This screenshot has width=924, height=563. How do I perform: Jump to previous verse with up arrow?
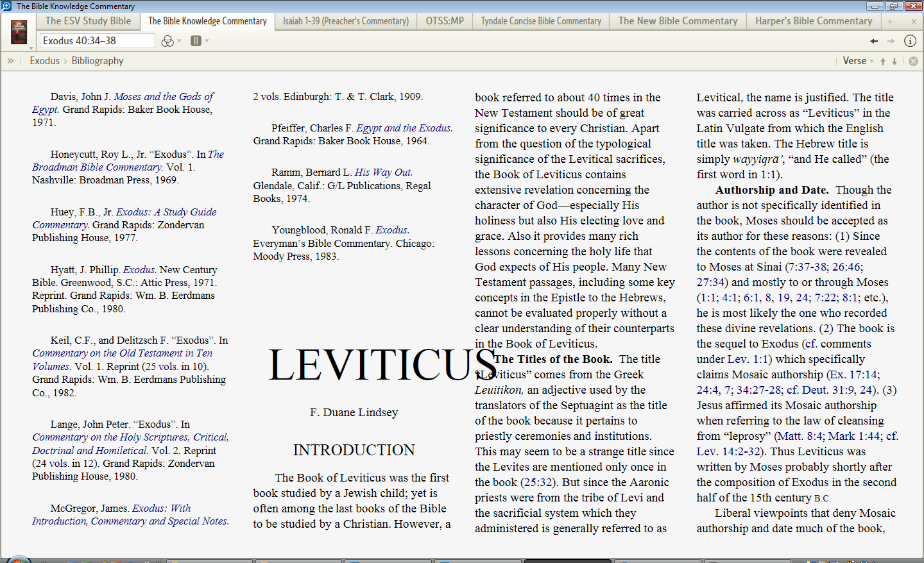pos(883,62)
